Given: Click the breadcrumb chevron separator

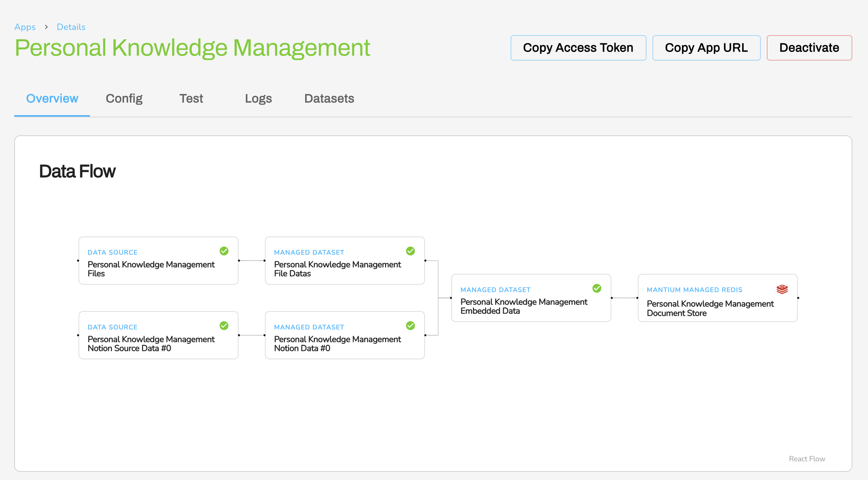Looking at the screenshot, I should tap(46, 27).
